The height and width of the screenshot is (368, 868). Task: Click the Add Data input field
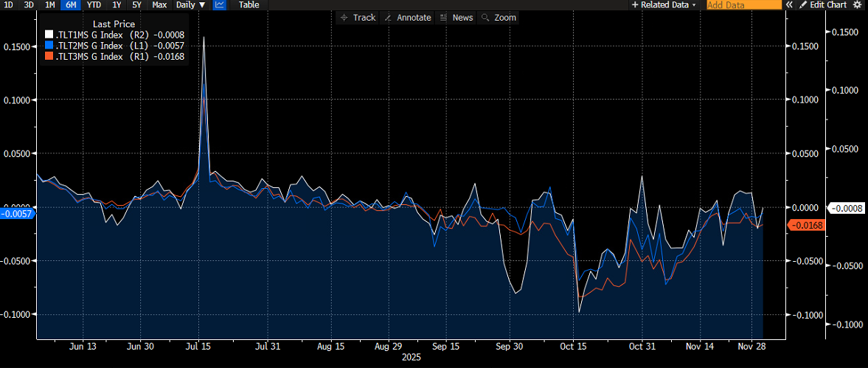click(x=743, y=4)
